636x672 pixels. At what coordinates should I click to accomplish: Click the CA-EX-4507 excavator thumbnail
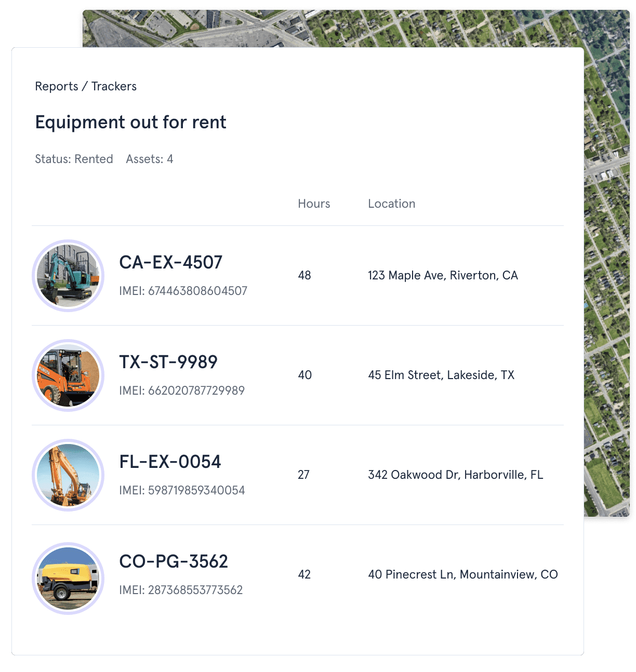pyautogui.click(x=68, y=276)
